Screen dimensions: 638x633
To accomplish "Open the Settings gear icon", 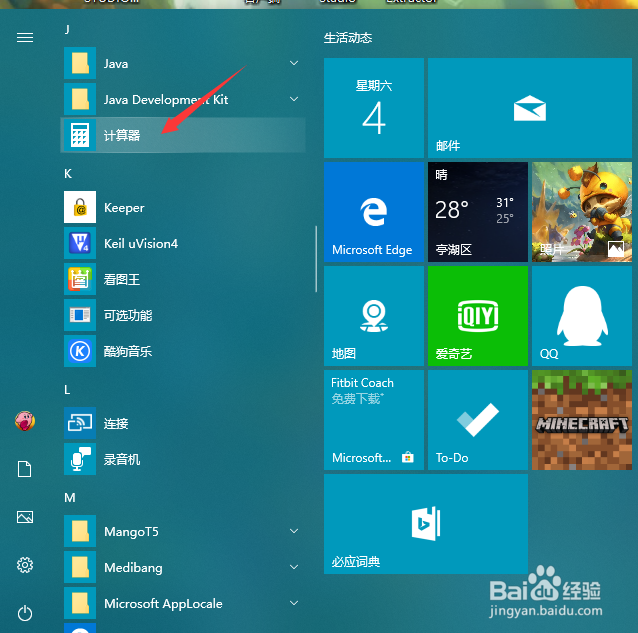I will pyautogui.click(x=25, y=565).
